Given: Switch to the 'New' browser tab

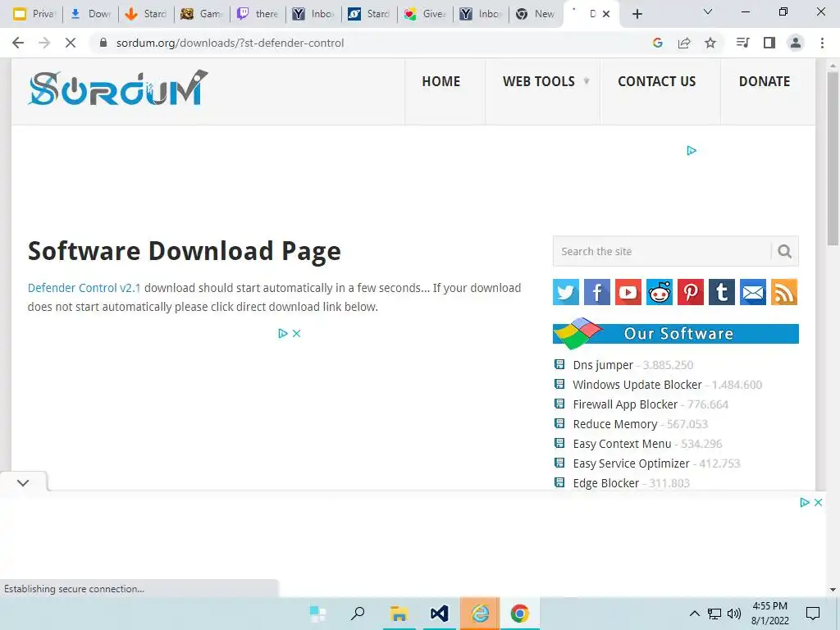Looking at the screenshot, I should tap(536, 14).
